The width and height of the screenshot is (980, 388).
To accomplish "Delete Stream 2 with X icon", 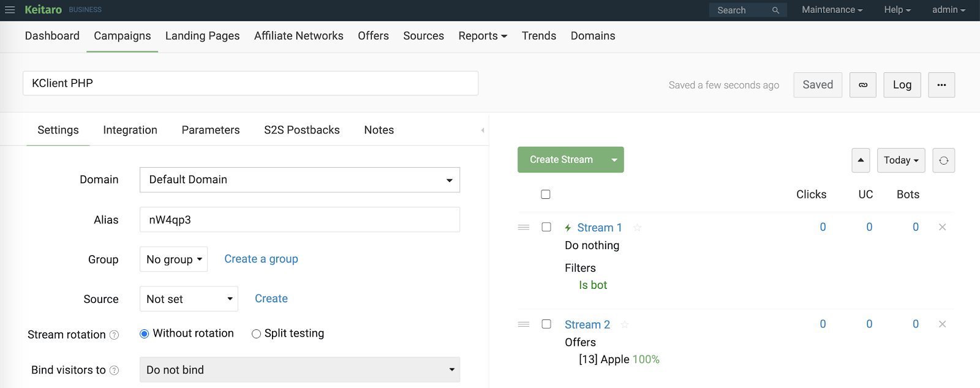I will (942, 324).
